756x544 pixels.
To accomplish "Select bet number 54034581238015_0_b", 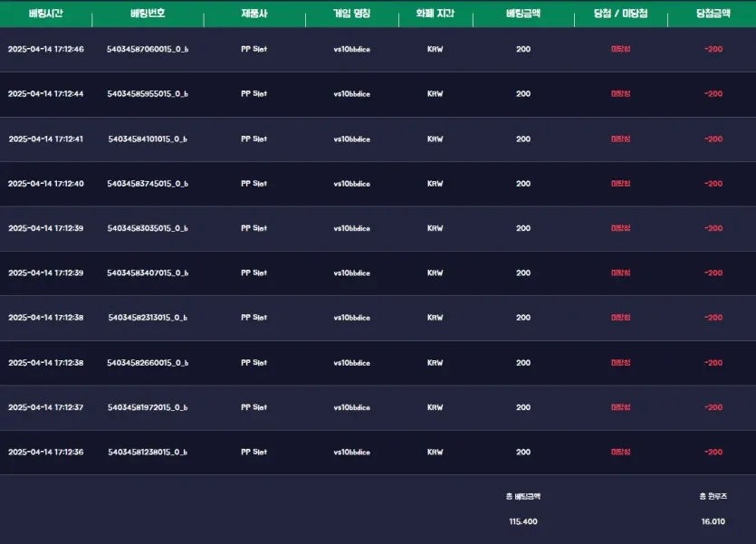I will click(148, 452).
